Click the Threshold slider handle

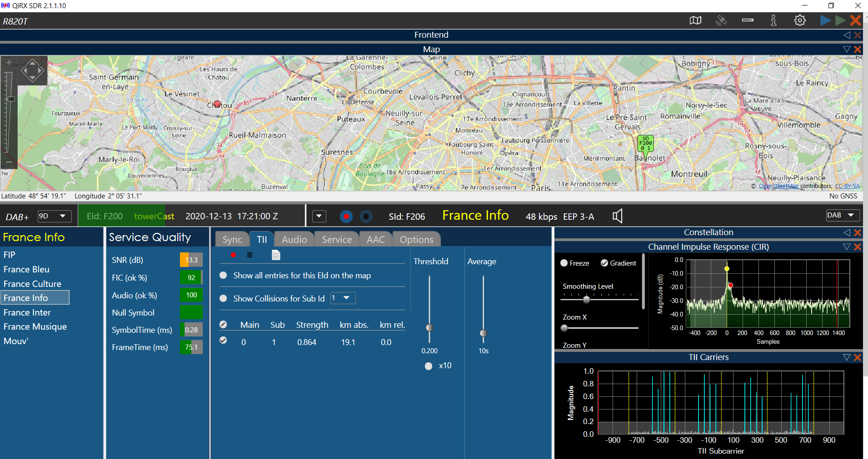[429, 327]
